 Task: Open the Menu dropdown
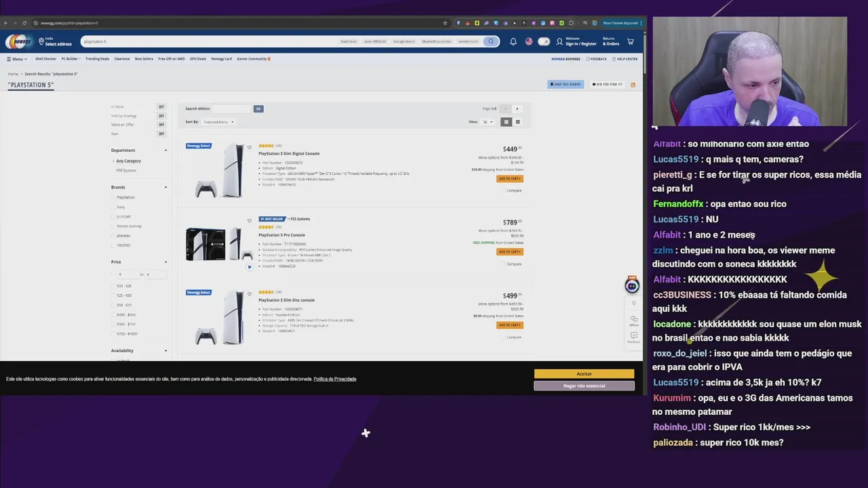tap(17, 59)
